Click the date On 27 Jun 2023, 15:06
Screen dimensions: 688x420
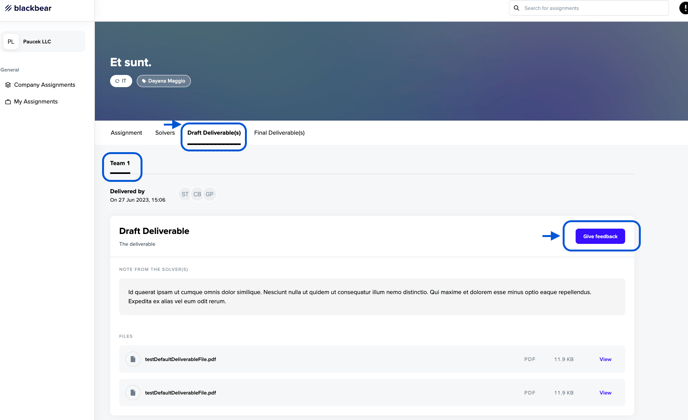137,200
